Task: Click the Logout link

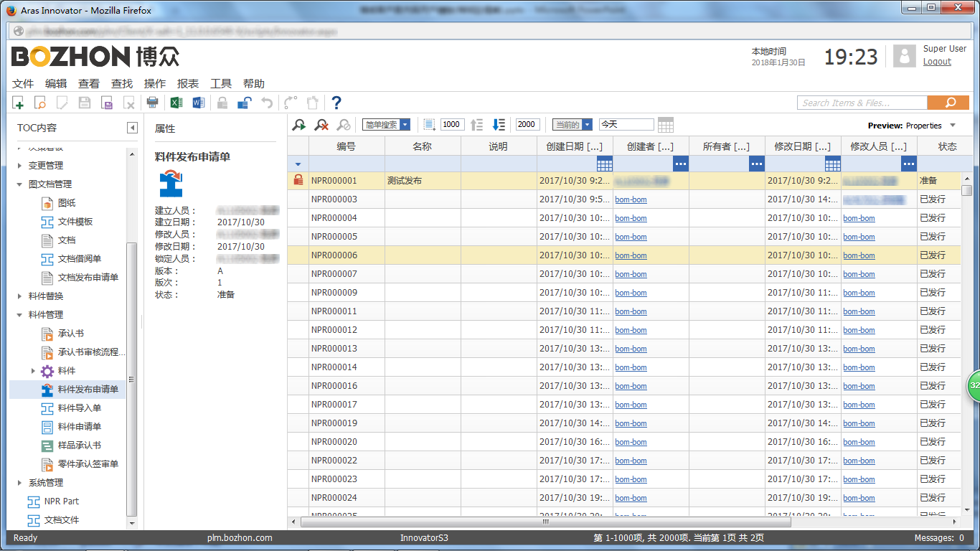Action: 937,62
